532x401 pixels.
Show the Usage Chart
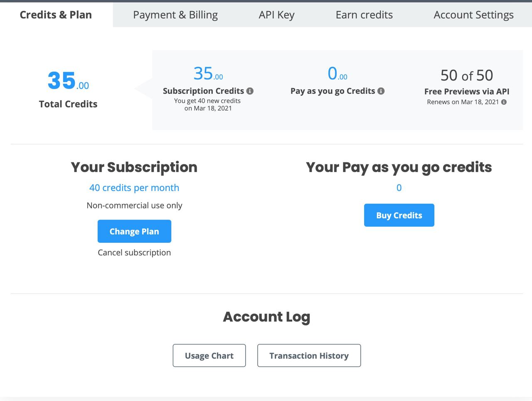[209, 355]
